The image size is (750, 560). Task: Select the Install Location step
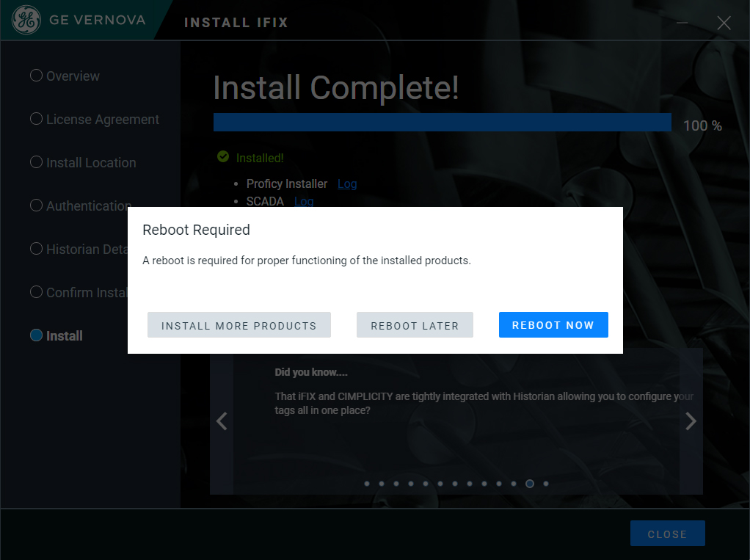83,163
